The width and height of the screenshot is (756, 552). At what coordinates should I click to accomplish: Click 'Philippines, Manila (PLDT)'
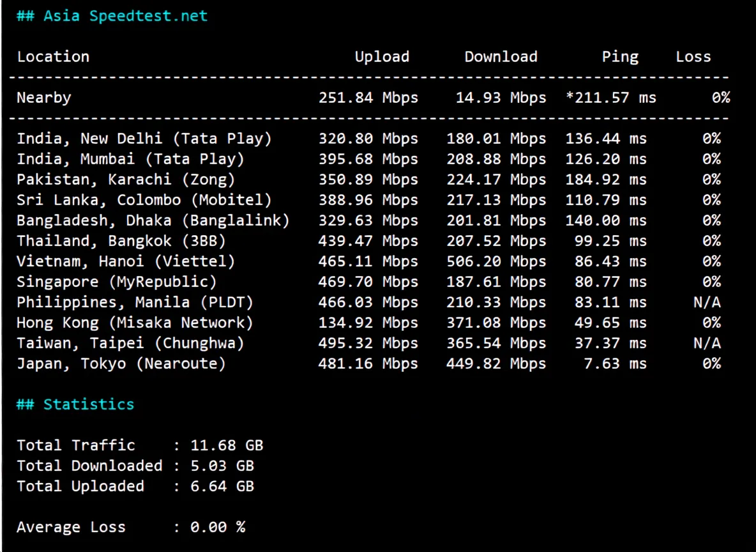(135, 302)
